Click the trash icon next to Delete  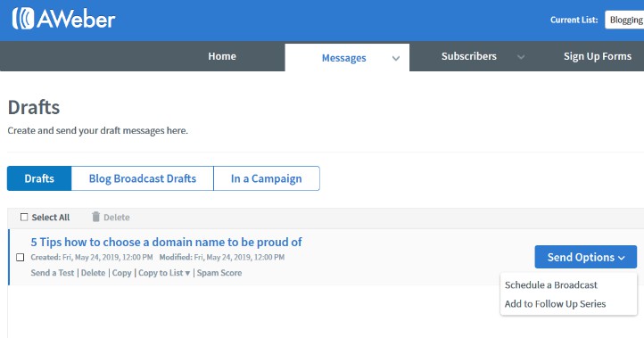(x=95, y=217)
